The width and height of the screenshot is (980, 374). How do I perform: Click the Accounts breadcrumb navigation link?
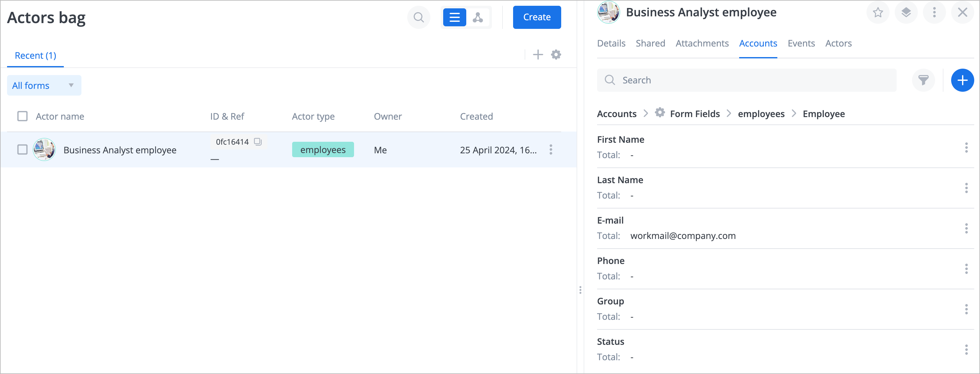coord(618,113)
